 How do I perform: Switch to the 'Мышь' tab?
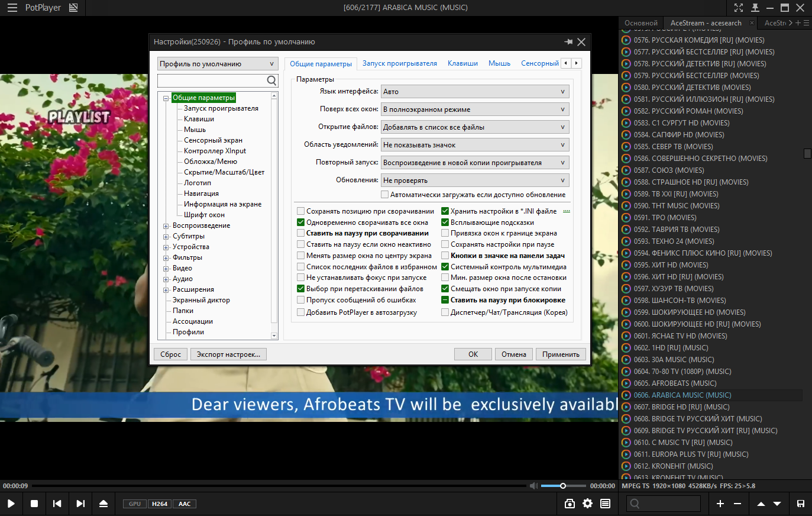(x=499, y=63)
